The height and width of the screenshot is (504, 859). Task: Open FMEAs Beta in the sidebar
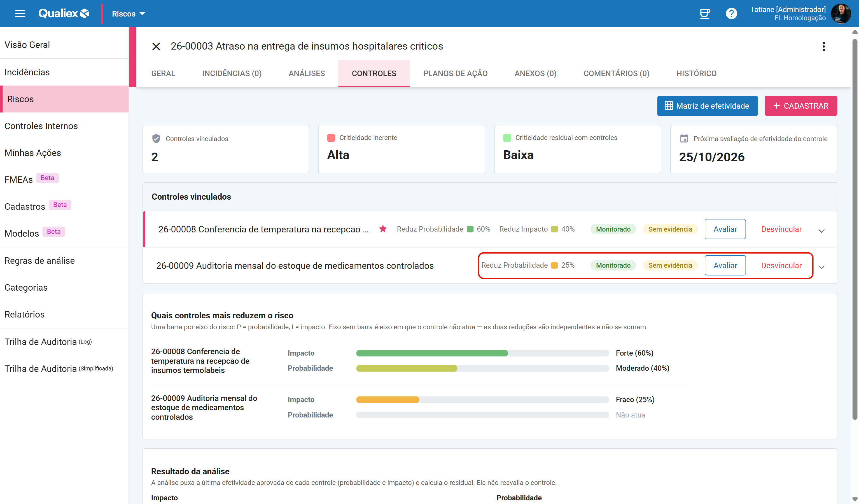coord(64,179)
